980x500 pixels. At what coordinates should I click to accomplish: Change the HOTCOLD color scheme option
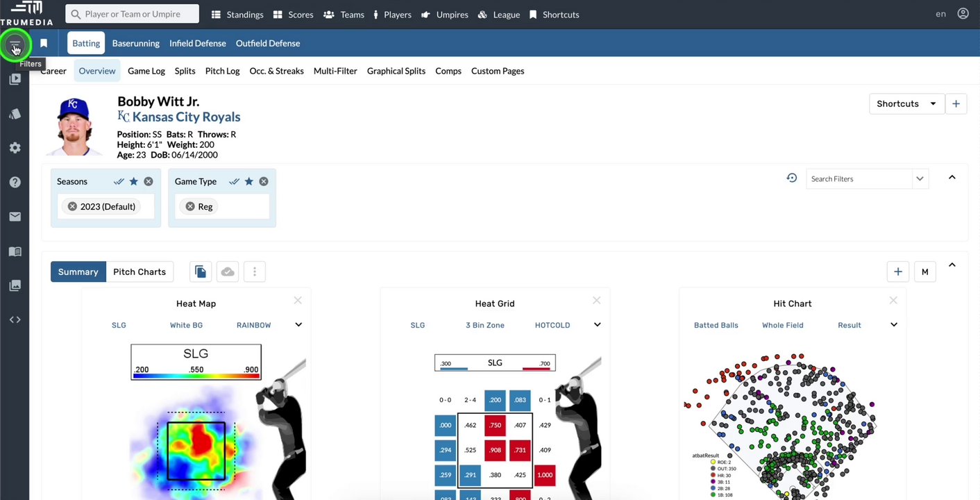552,325
